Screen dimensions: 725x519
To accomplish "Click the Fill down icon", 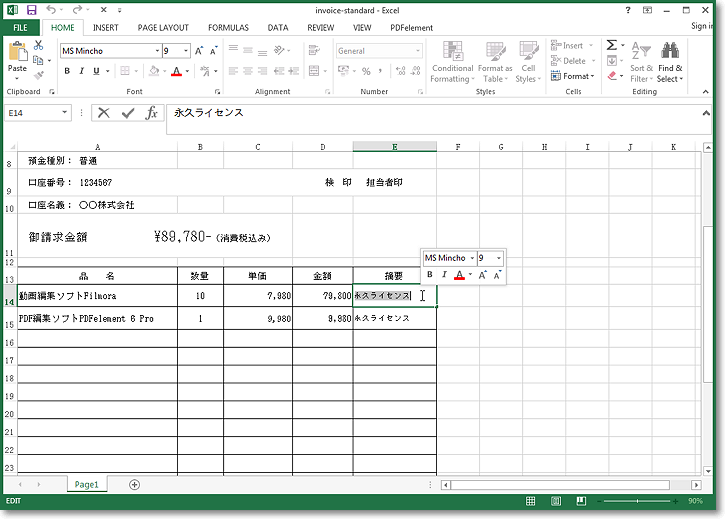I will [612, 61].
